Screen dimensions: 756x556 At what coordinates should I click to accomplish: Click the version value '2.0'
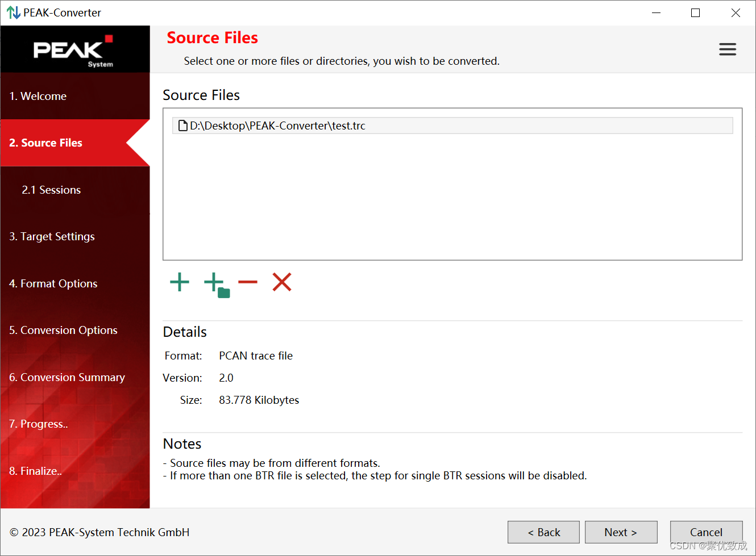[x=226, y=378]
